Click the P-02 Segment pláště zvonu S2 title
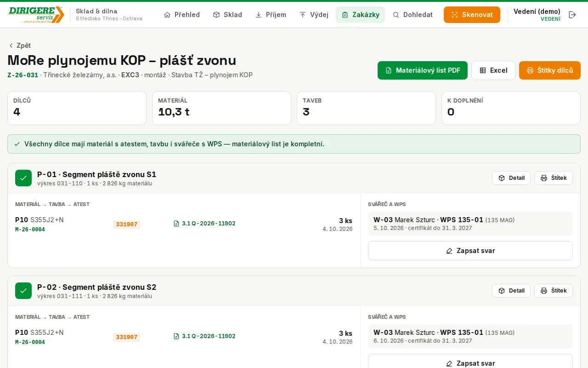588x368 pixels. tap(96, 287)
